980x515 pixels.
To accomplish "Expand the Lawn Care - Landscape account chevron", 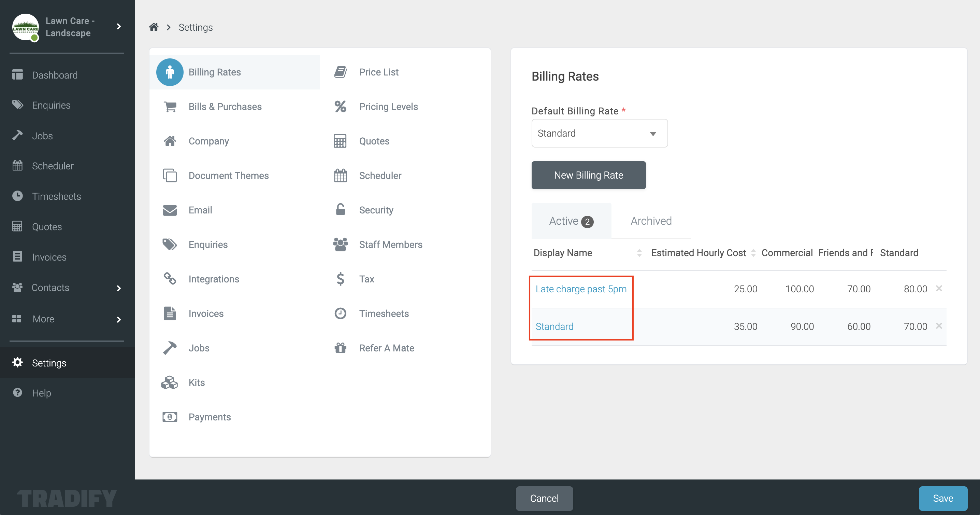I will (x=119, y=27).
